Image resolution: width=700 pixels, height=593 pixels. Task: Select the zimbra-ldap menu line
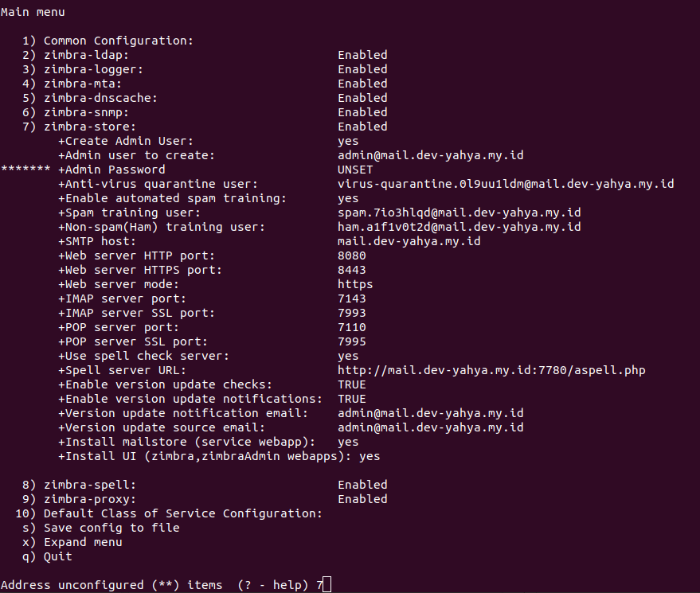pos(205,56)
